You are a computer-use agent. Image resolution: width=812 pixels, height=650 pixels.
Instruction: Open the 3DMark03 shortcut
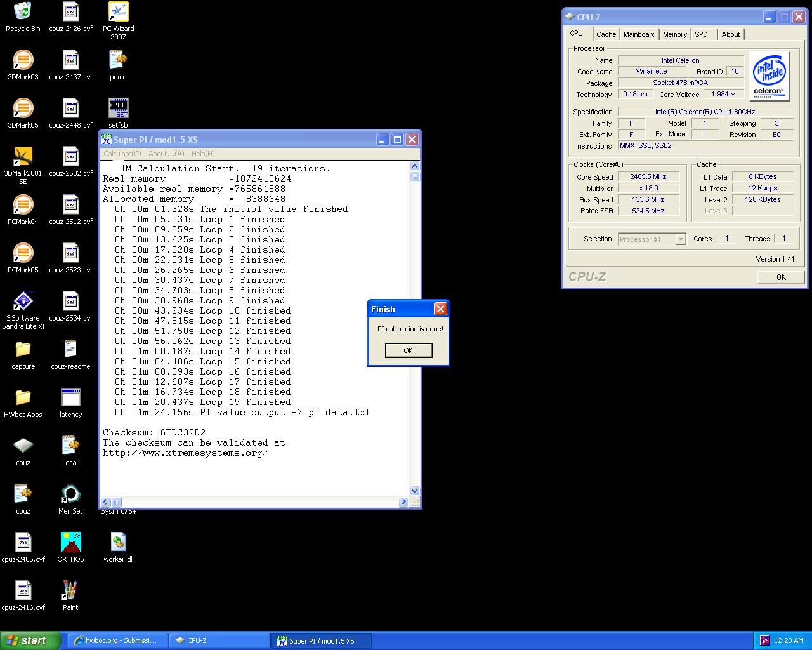[x=23, y=65]
